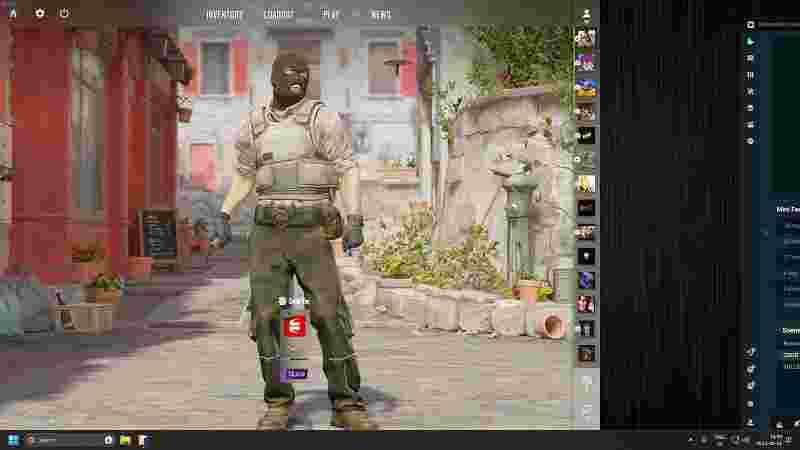Open File Explorer from taskbar
The image size is (800, 450).
125,440
